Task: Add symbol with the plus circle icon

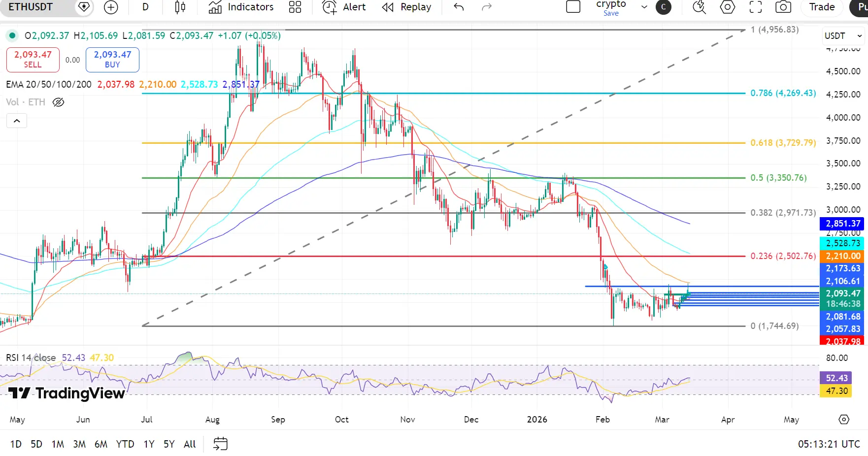Action: coord(111,7)
